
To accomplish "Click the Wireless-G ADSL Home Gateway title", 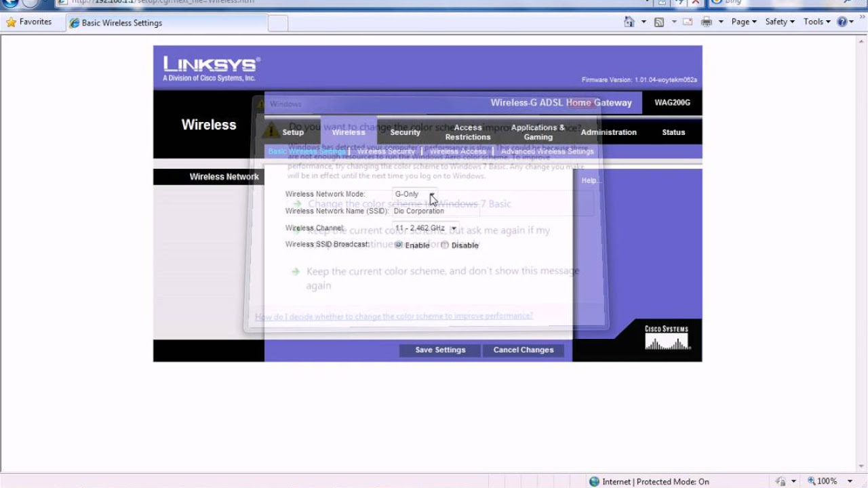I will pyautogui.click(x=561, y=103).
